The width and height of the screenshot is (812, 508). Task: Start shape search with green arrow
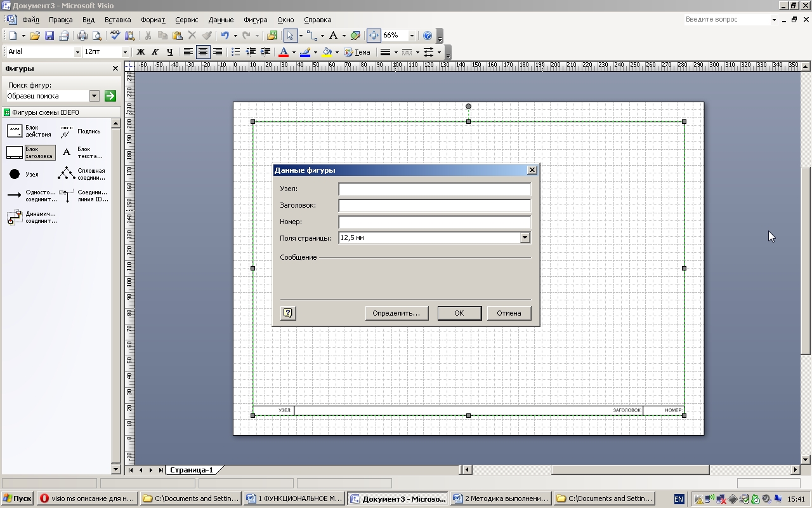pos(110,96)
